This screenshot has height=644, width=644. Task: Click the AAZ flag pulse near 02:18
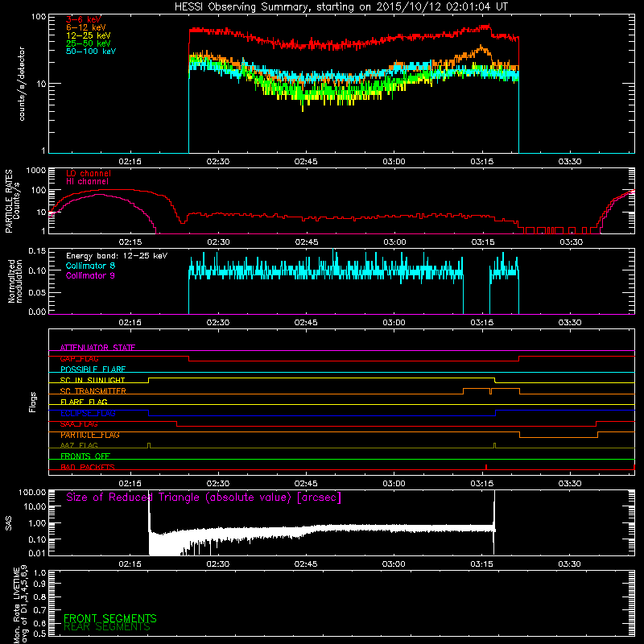[x=149, y=446]
